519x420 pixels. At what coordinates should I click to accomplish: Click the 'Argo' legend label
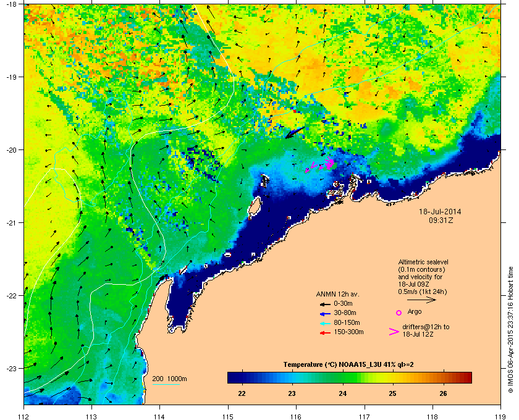point(415,311)
